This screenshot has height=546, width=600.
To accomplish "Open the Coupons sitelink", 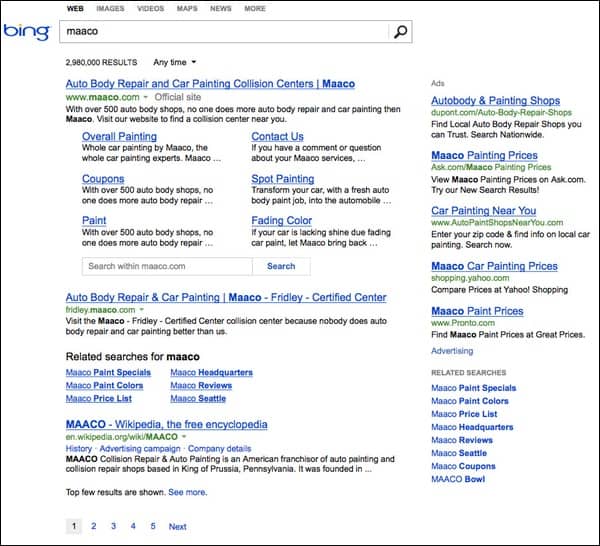I will pyautogui.click(x=103, y=179).
